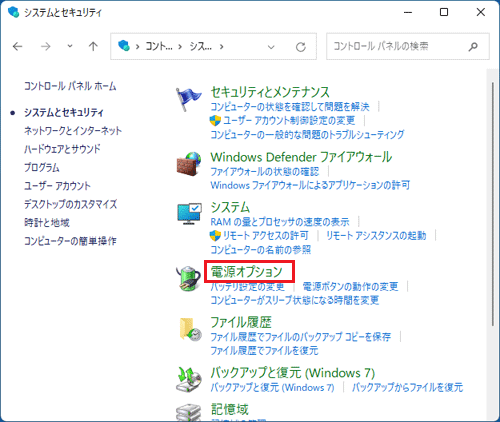Open recent locations dropdown arrow
Image resolution: width=500 pixels, height=422 pixels.
click(69, 46)
